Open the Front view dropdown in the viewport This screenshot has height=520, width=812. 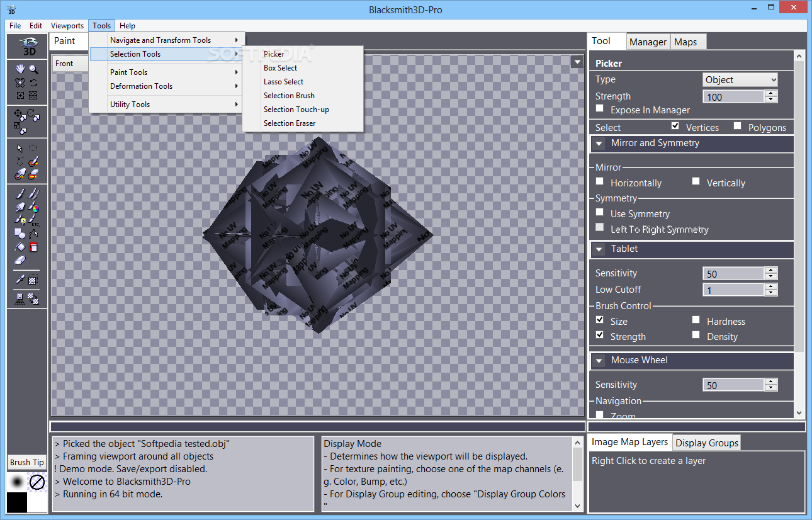[x=69, y=64]
